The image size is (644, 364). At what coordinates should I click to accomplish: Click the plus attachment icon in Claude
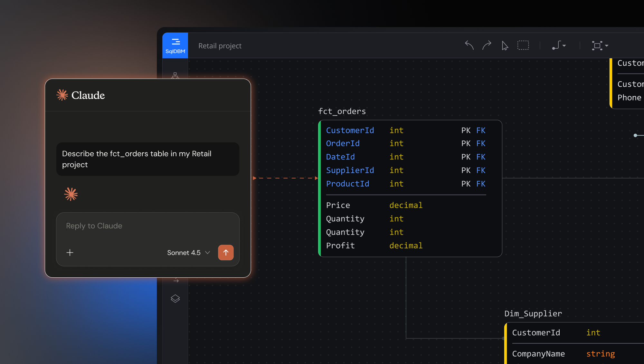click(x=70, y=253)
